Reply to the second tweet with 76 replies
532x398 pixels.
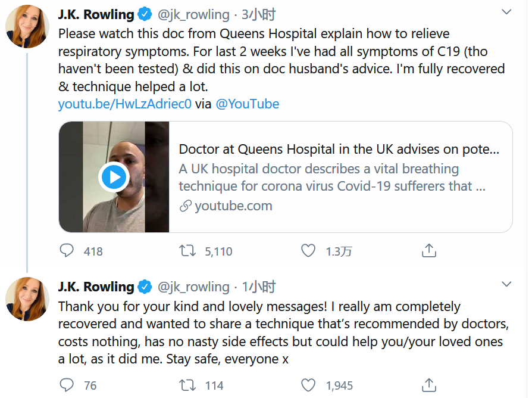(67, 385)
